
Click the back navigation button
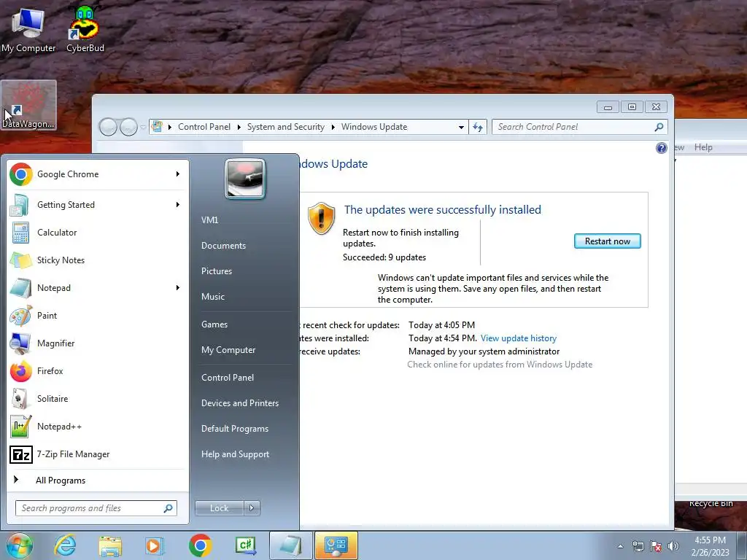108,127
